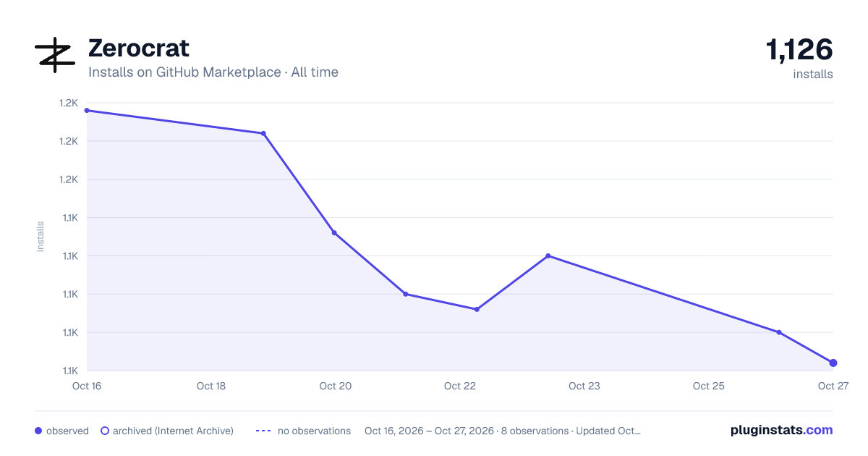Click the 1,126 installs total count

pyautogui.click(x=799, y=50)
